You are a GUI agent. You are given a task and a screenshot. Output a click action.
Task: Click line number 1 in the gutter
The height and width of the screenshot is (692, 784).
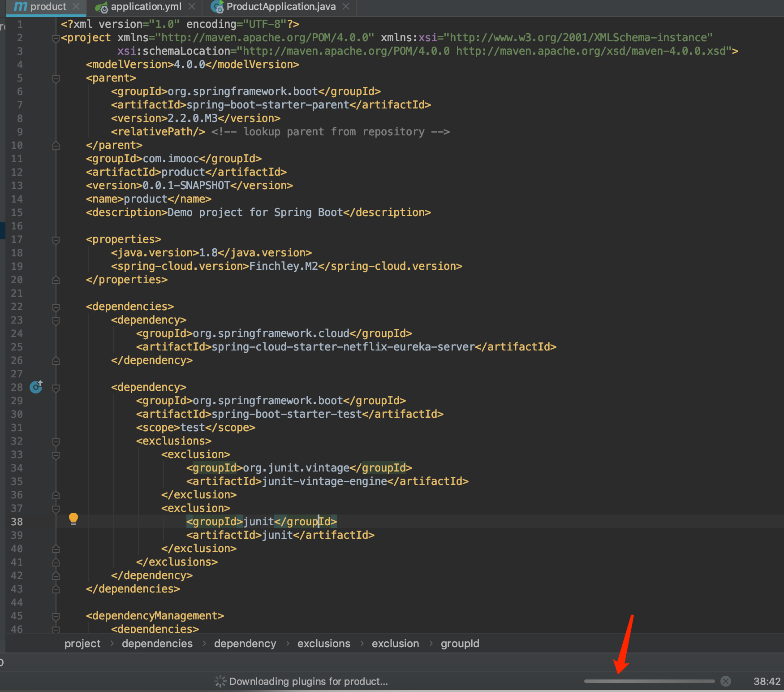coord(20,24)
